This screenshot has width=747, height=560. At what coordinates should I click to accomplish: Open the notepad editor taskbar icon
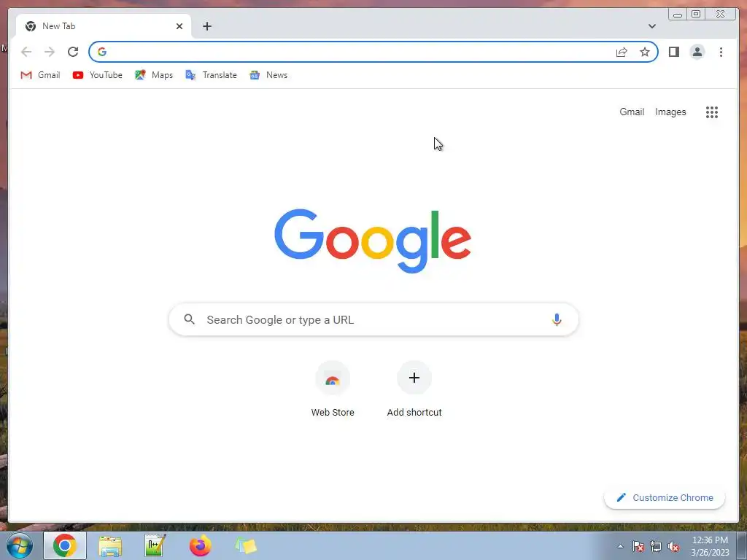tap(155, 545)
